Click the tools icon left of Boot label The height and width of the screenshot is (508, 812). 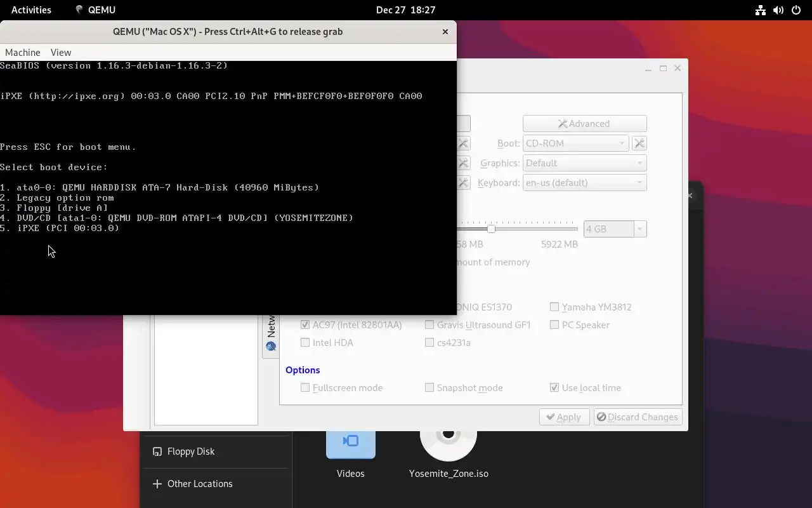coord(464,144)
